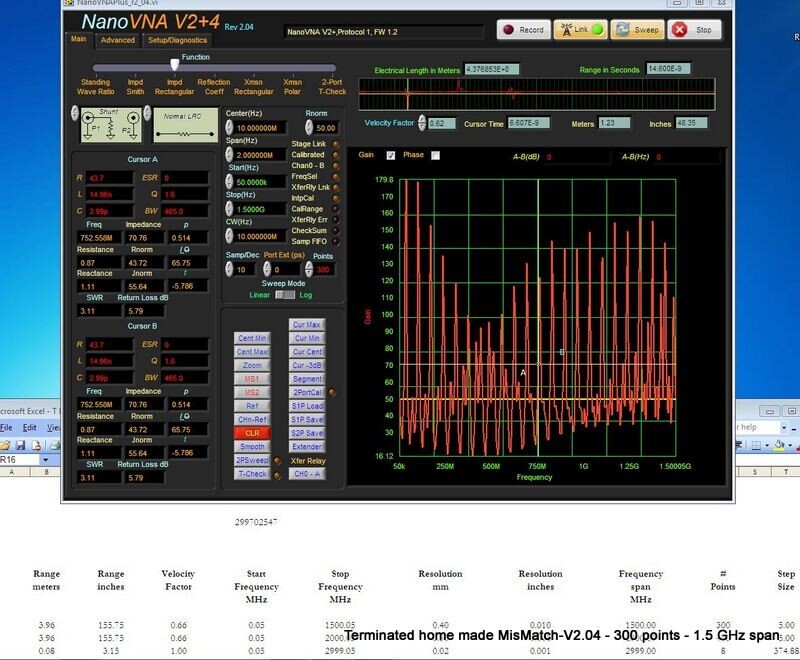Screen dimensions: 800x660
Task: Open the Setup/Diagnostics tab
Action: [178, 40]
